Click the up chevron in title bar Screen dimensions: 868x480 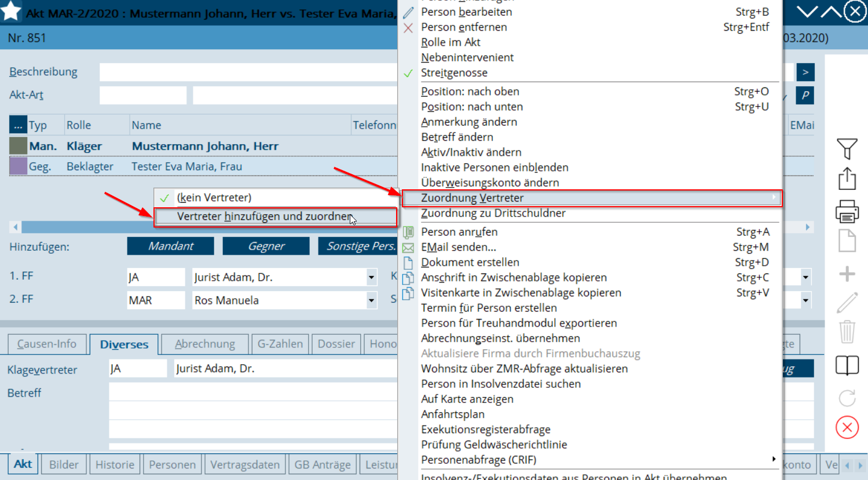(x=831, y=12)
